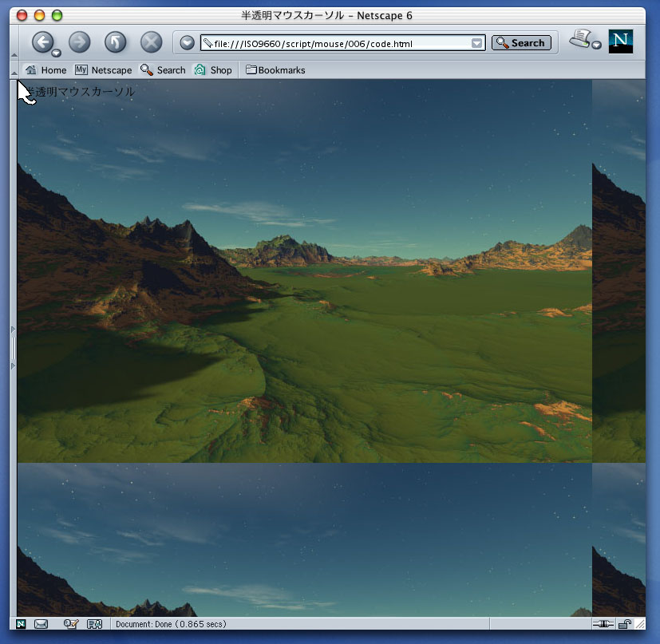Print the page with the printer icon
The width and height of the screenshot is (660, 644).
580,39
